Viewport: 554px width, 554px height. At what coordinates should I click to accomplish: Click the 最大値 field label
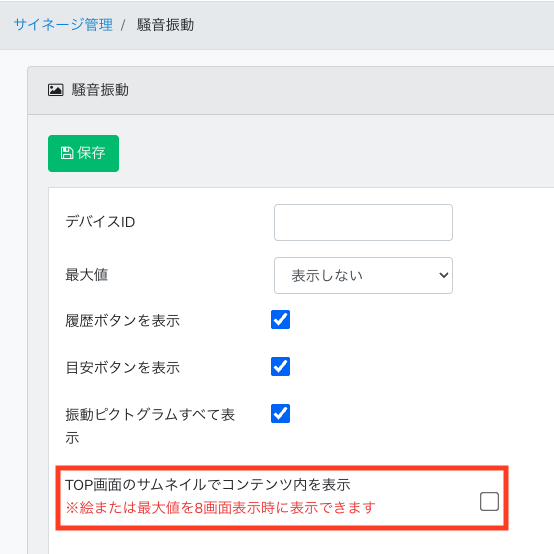[87, 275]
